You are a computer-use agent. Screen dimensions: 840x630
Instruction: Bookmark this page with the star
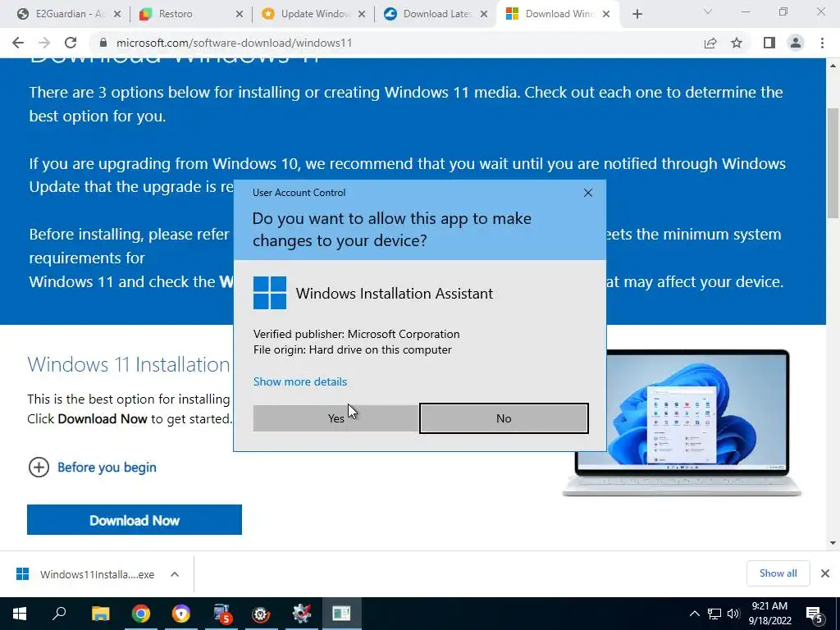tap(737, 43)
